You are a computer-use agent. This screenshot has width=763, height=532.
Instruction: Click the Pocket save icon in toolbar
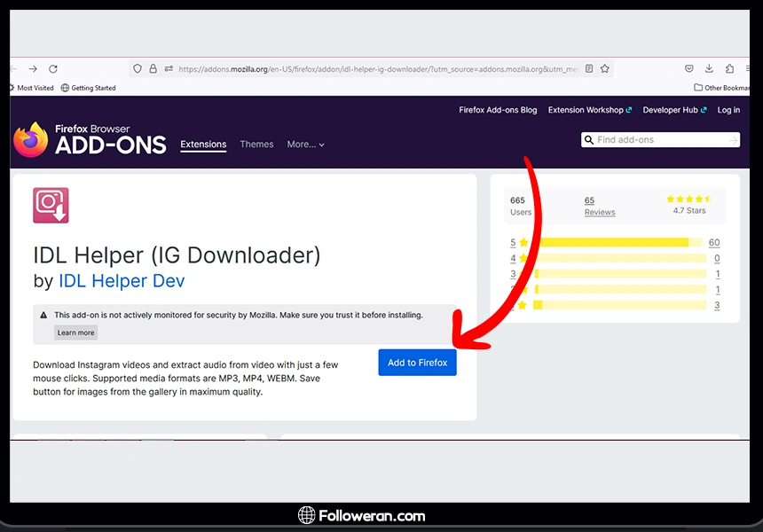point(688,68)
